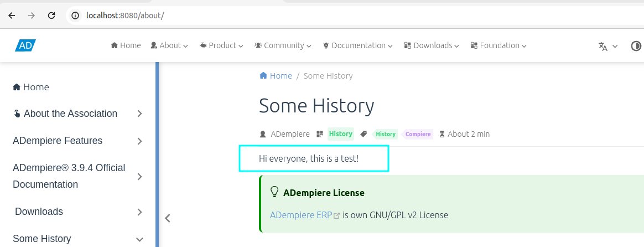Click the blue AD logo
The width and height of the screenshot is (644, 247).
25,45
